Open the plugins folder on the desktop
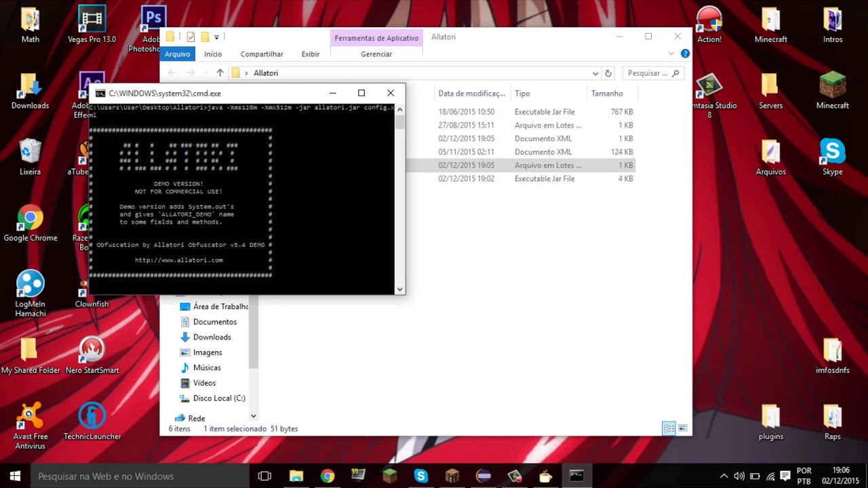Image resolution: width=868 pixels, height=488 pixels. tap(771, 422)
